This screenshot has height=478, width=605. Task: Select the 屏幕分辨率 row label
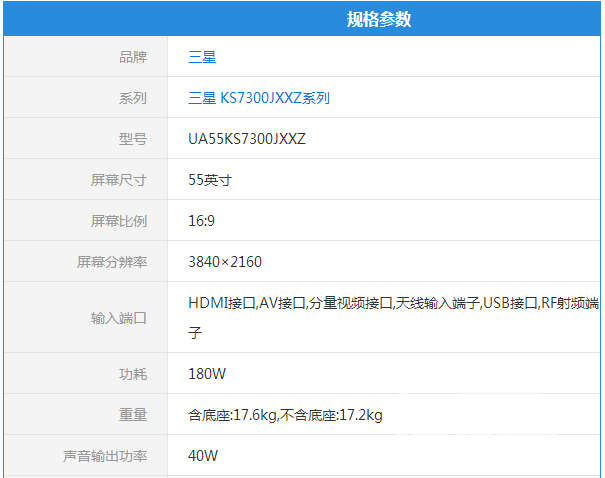(112, 262)
